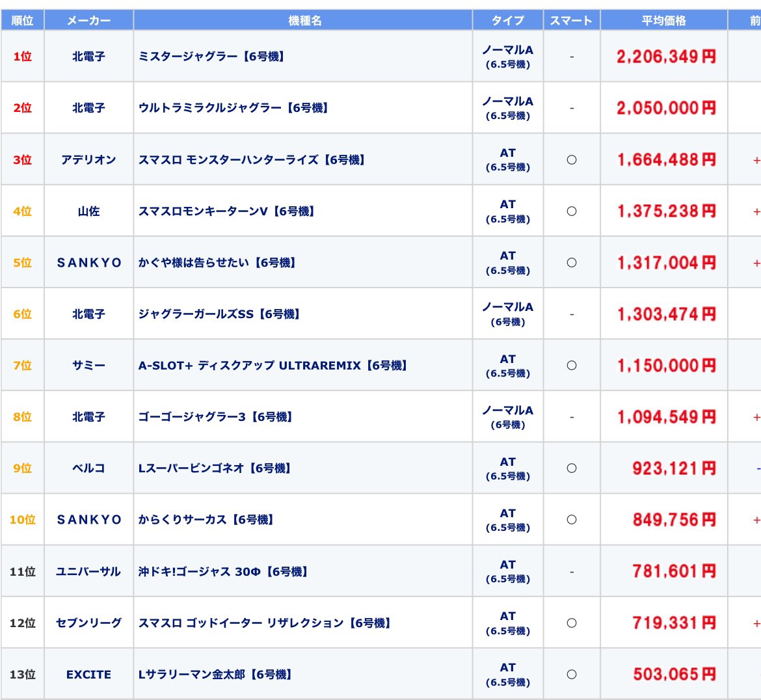Click rank 4位 cell
Image resolution: width=761 pixels, height=700 pixels.
click(x=22, y=211)
